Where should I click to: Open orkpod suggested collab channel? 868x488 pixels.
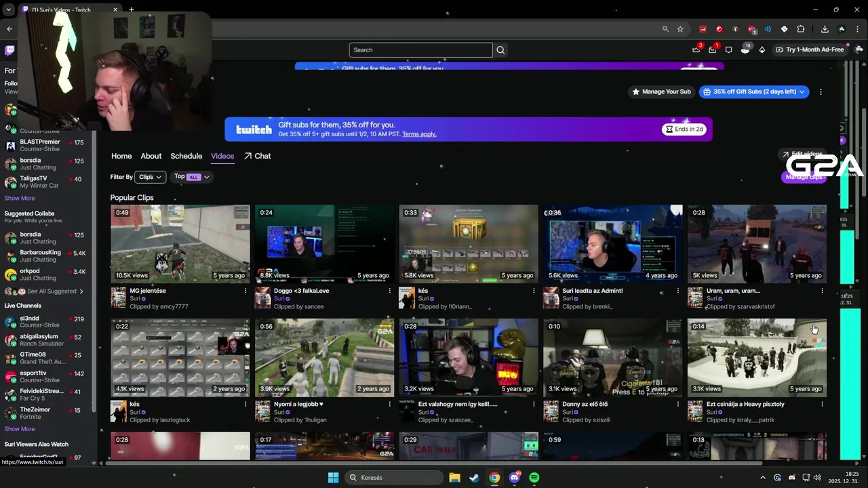(45, 274)
